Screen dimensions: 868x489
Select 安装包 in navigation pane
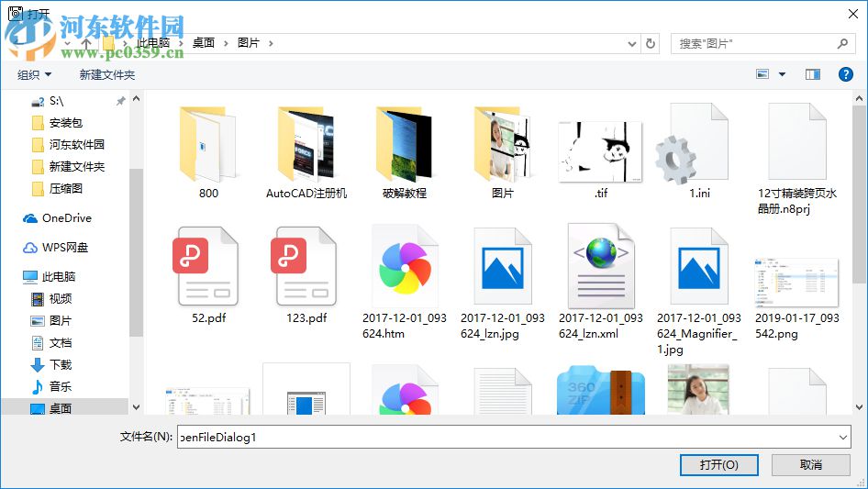click(65, 123)
